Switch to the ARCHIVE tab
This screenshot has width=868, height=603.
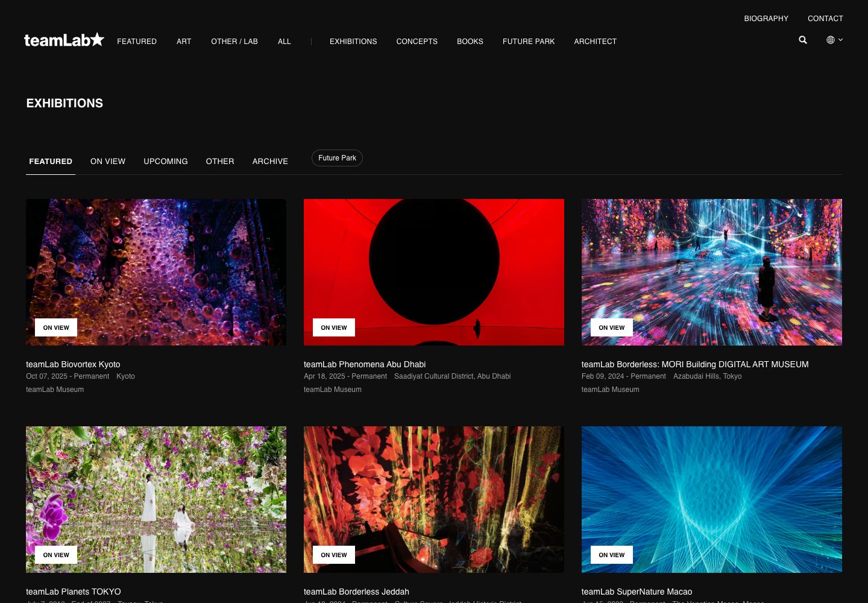pyautogui.click(x=270, y=162)
